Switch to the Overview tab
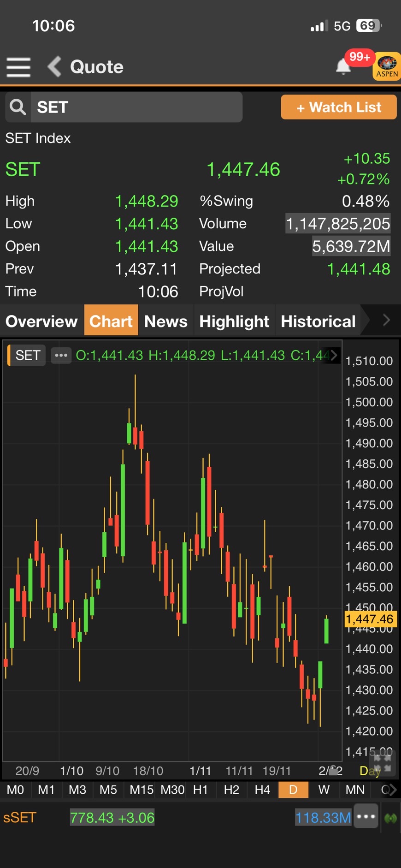The height and width of the screenshot is (868, 401). point(41,321)
